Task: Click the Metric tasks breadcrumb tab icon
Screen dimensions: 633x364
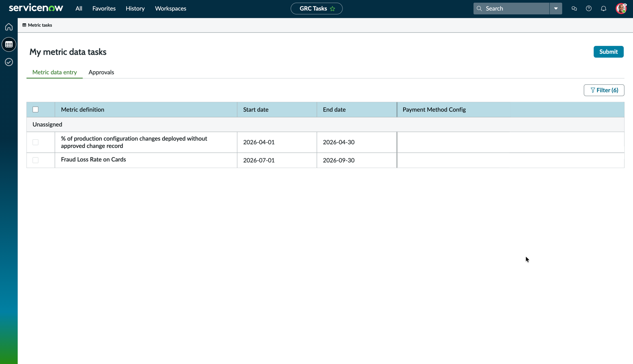Action: (24, 25)
